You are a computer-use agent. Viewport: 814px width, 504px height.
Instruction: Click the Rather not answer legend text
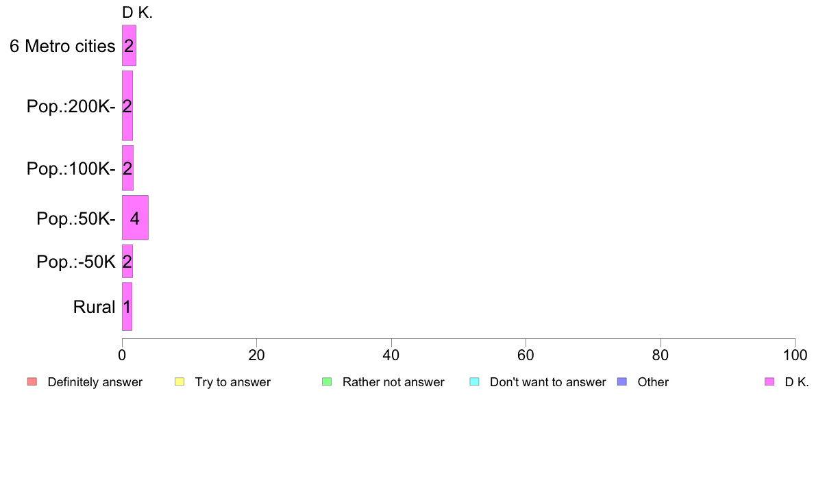[x=393, y=382]
